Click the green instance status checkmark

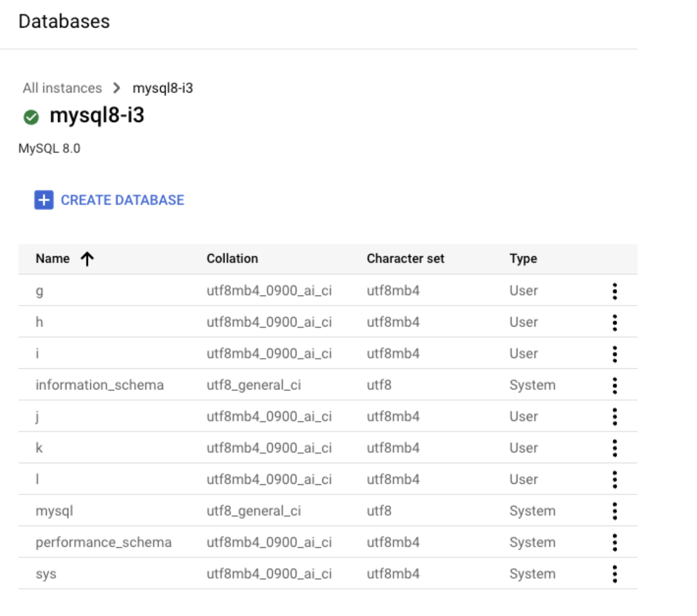[31, 117]
